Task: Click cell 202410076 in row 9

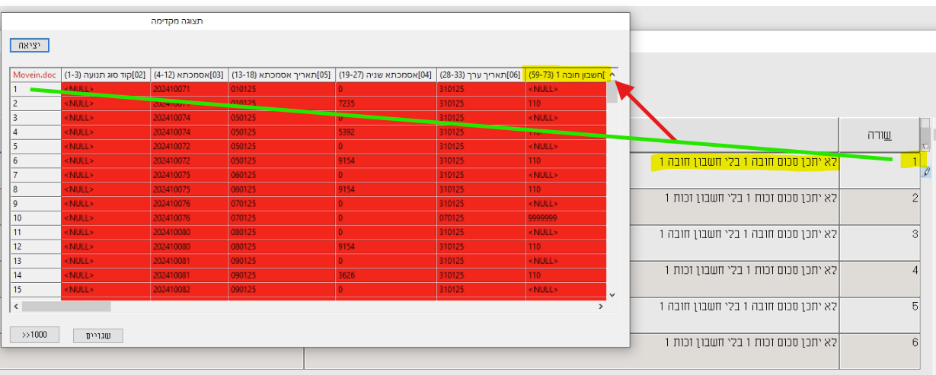Action: click(x=189, y=204)
